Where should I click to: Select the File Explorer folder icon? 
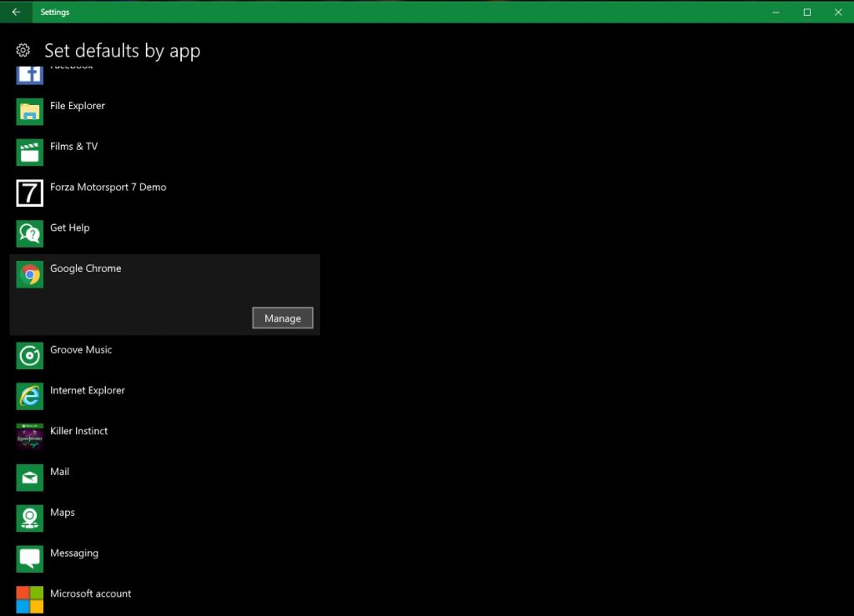29,112
